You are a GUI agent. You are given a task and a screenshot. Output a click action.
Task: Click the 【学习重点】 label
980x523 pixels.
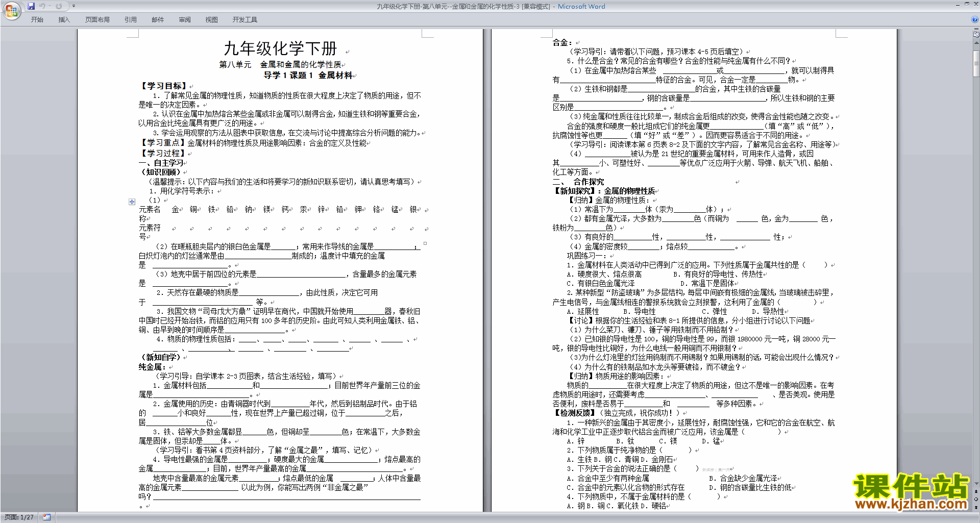click(x=163, y=143)
